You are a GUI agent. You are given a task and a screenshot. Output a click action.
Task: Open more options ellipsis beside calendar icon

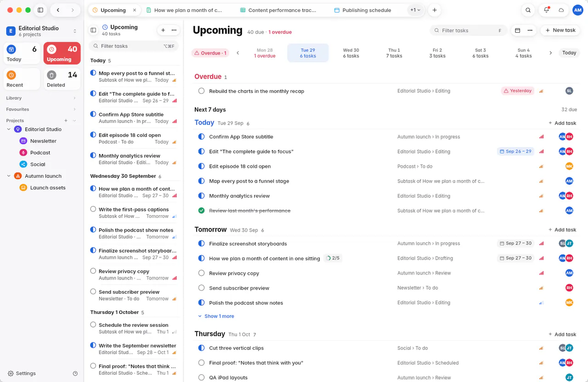pos(530,30)
